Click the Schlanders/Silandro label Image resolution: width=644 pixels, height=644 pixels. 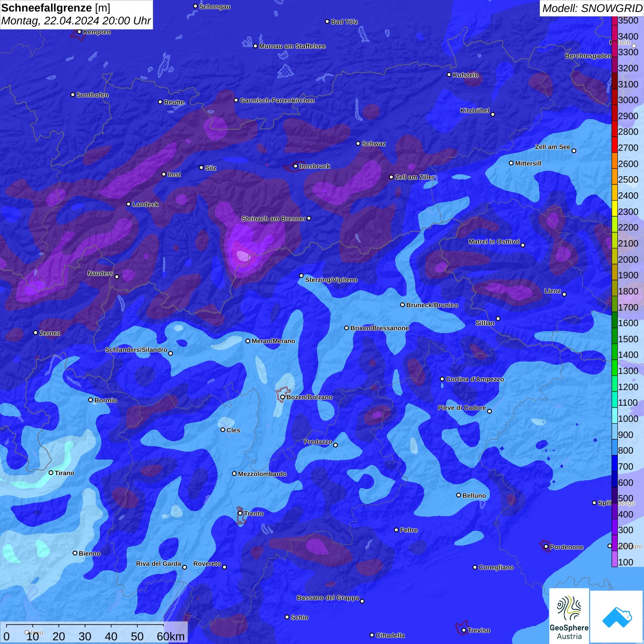tap(136, 350)
